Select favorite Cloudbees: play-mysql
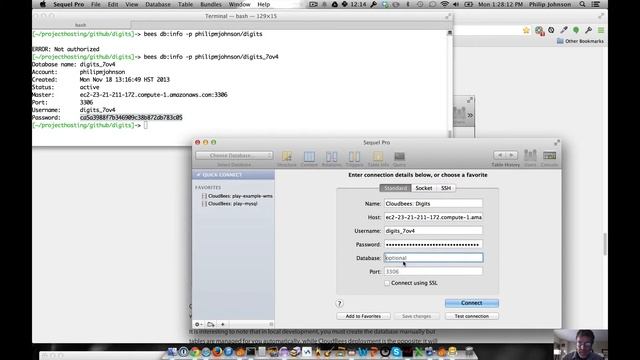This screenshot has height=360, width=640. click(x=229, y=203)
